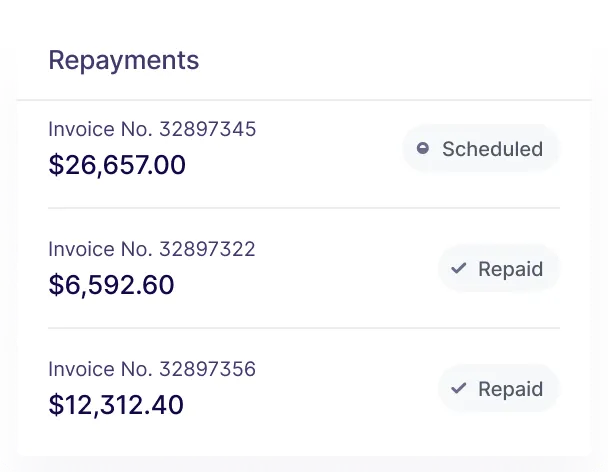Click the Repaid text beside the $12,312.40 amount
Viewport: 608px width, 472px height.
click(x=510, y=389)
